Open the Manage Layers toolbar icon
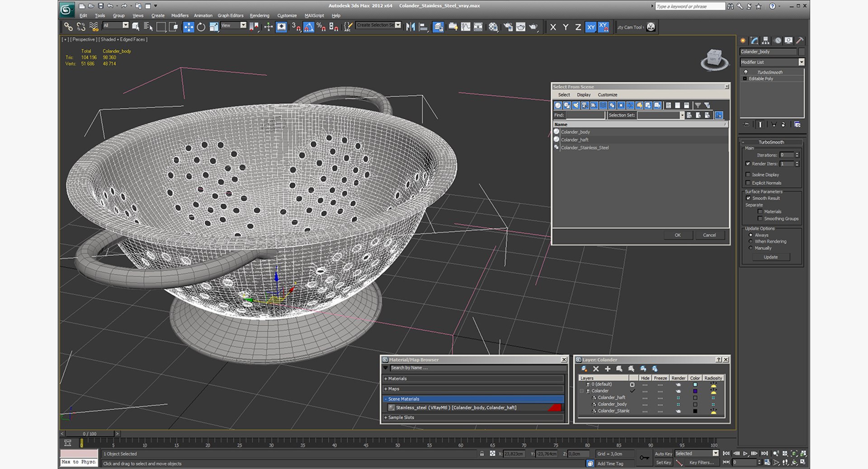The image size is (868, 469). click(x=438, y=27)
